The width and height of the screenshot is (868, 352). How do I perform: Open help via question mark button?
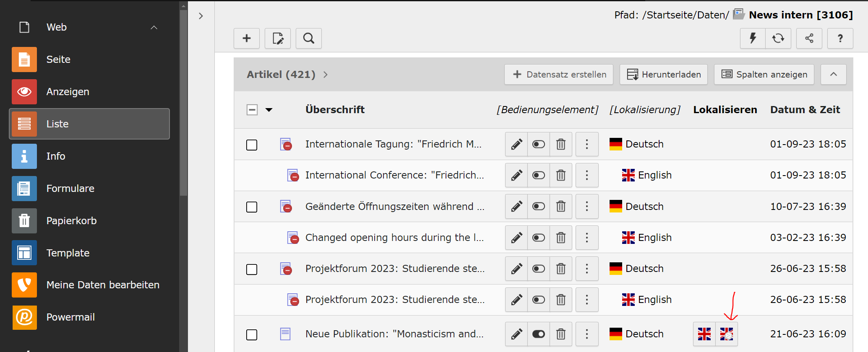pos(840,39)
